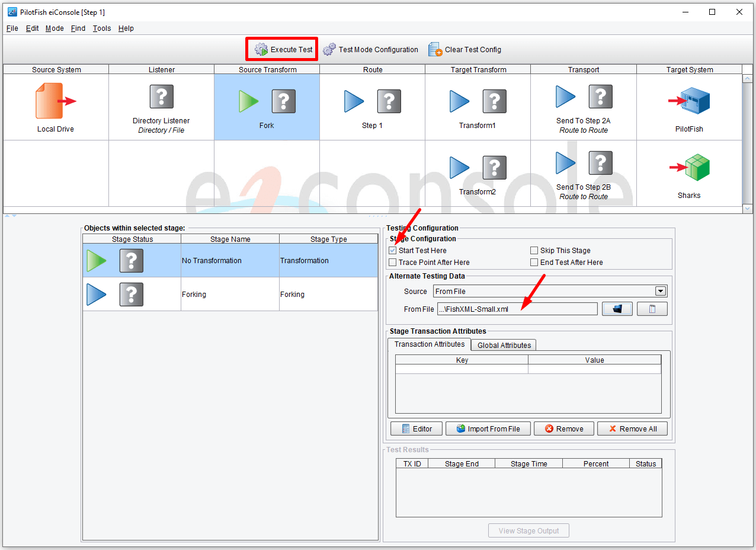
Task: Click the question-mark icon for Send To Step 2A
Action: click(x=601, y=97)
